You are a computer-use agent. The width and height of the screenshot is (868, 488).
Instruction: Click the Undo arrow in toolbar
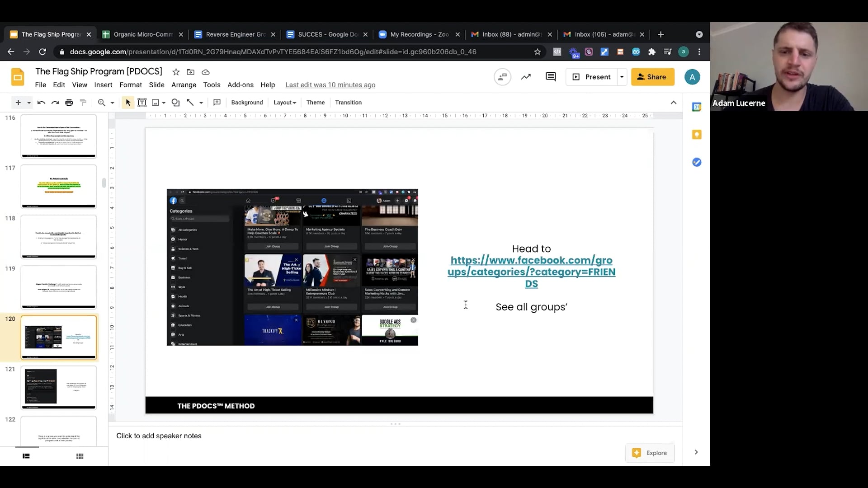[x=41, y=103]
